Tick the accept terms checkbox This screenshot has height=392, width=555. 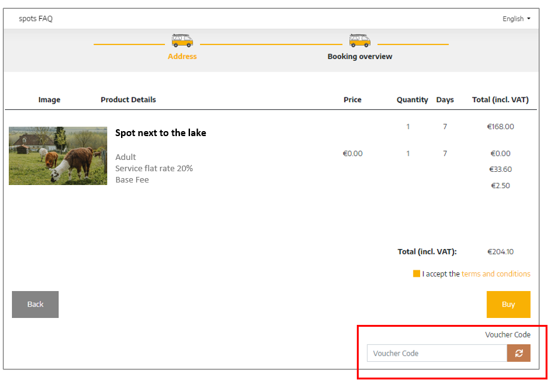[x=416, y=273]
